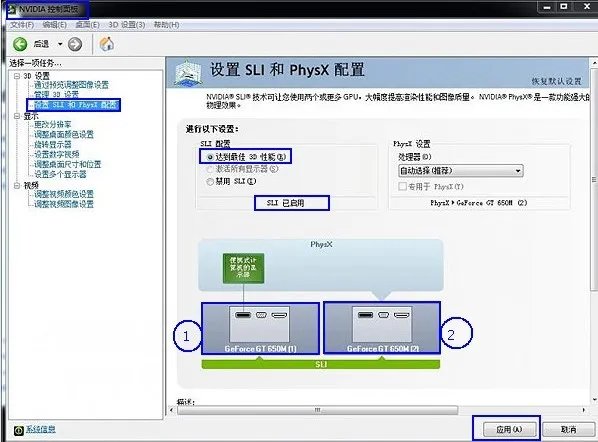Click horizontal scrollbar right arrow
This screenshot has height=442, width=598.
tap(584, 410)
